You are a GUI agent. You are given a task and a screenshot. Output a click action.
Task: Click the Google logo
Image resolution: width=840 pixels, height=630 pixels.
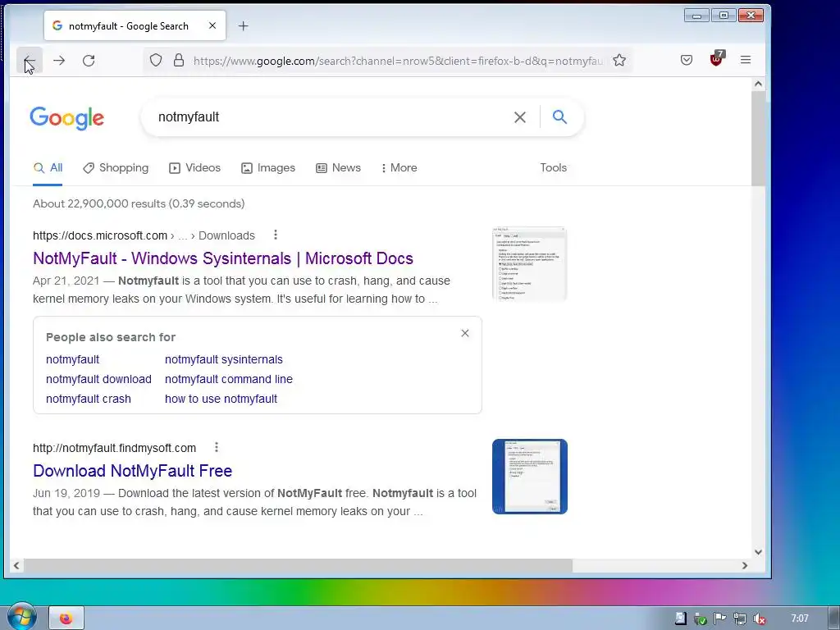(x=67, y=118)
